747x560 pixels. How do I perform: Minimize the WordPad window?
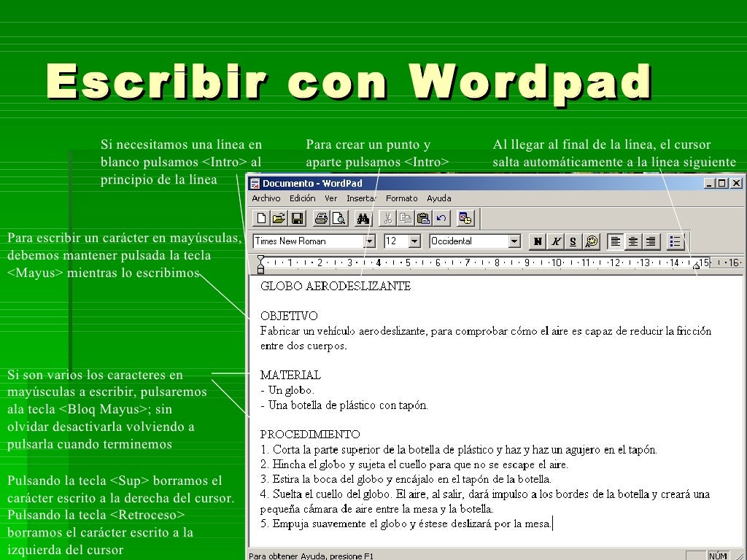[x=710, y=183]
